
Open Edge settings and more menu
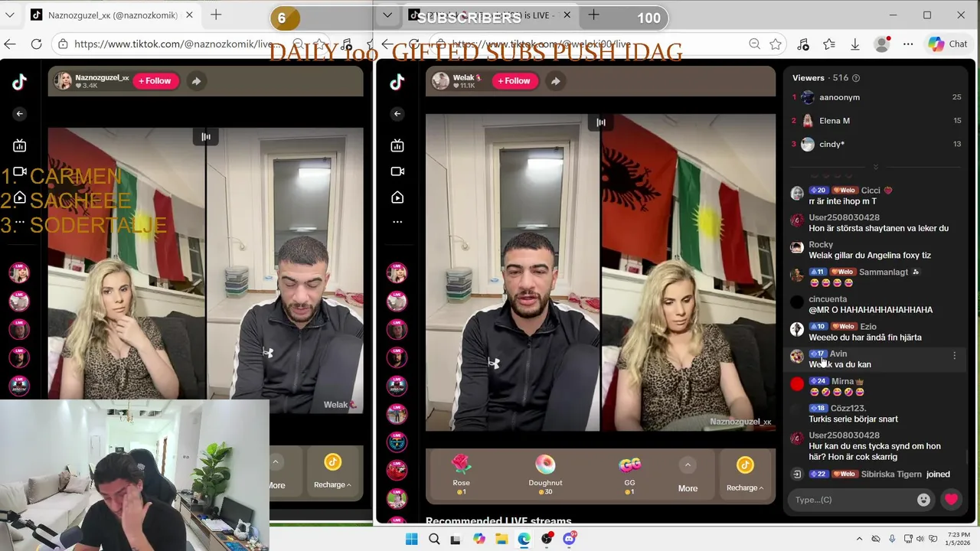coord(908,44)
